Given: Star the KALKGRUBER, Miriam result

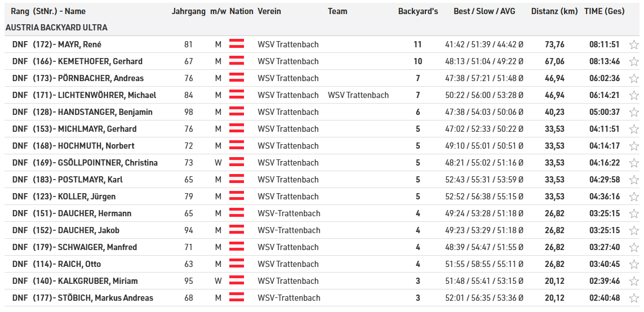Looking at the screenshot, I should 634,281.
